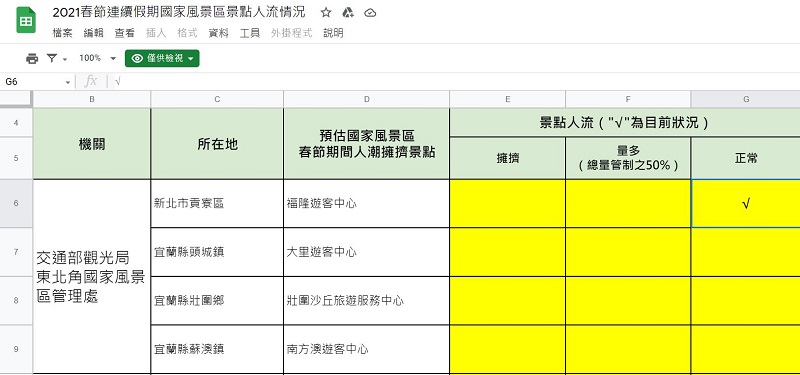Open the 查看 menu
Image resolution: width=800 pixels, height=375 pixels.
coord(124,33)
